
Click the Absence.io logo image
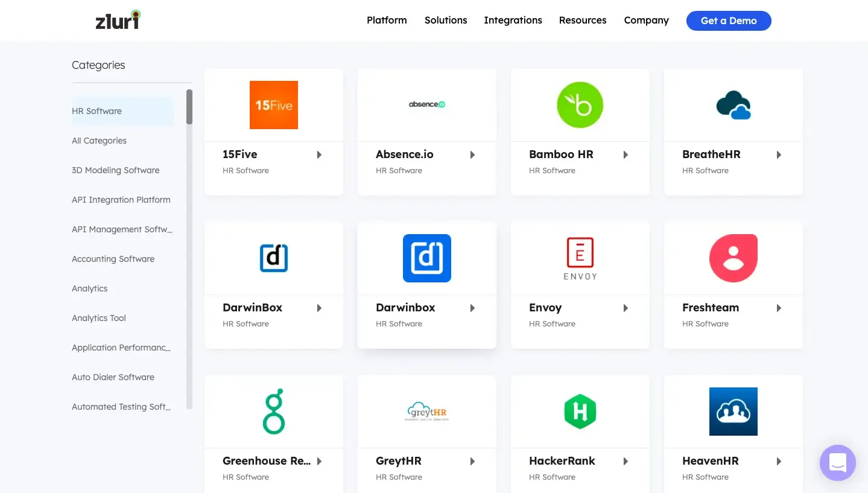coord(427,104)
